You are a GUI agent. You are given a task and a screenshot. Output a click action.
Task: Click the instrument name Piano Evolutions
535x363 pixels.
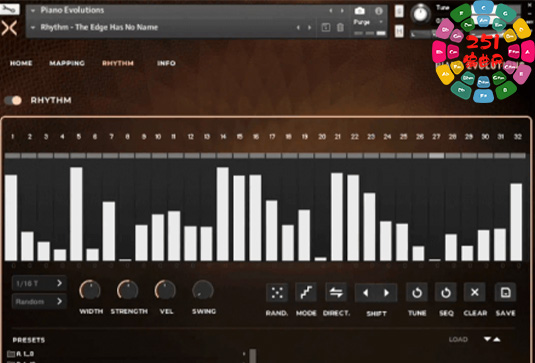(x=72, y=10)
